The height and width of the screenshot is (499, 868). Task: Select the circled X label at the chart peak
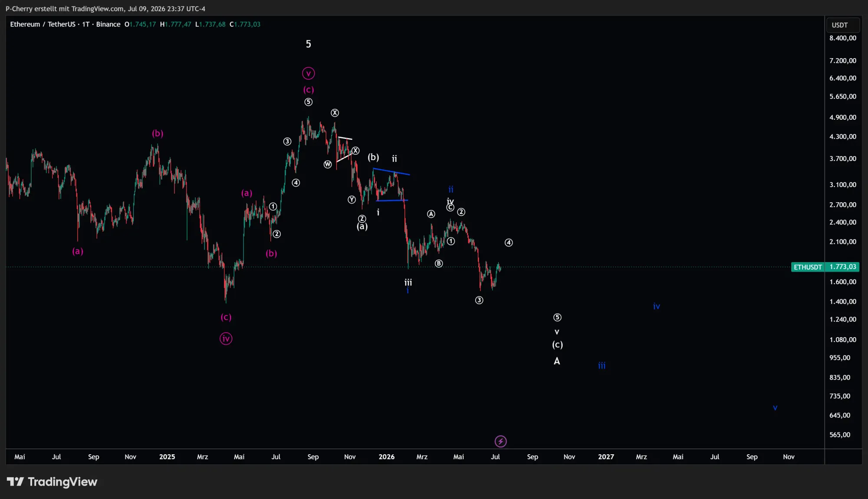point(335,113)
